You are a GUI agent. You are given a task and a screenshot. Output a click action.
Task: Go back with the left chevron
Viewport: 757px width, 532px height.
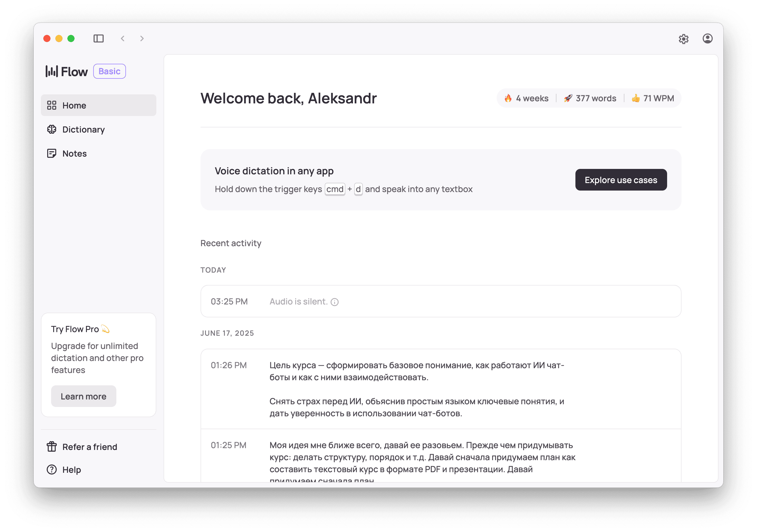[123, 38]
